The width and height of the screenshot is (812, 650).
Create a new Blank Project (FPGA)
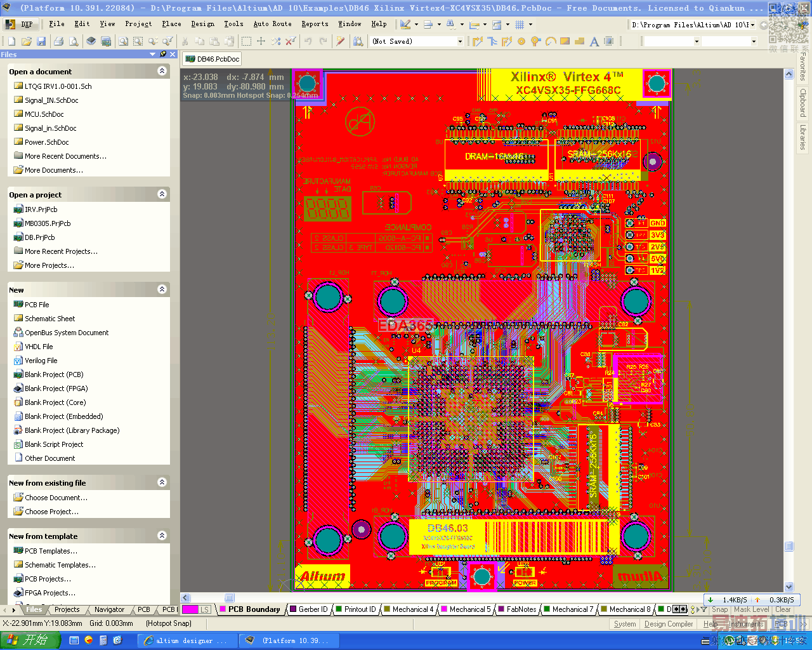[56, 388]
